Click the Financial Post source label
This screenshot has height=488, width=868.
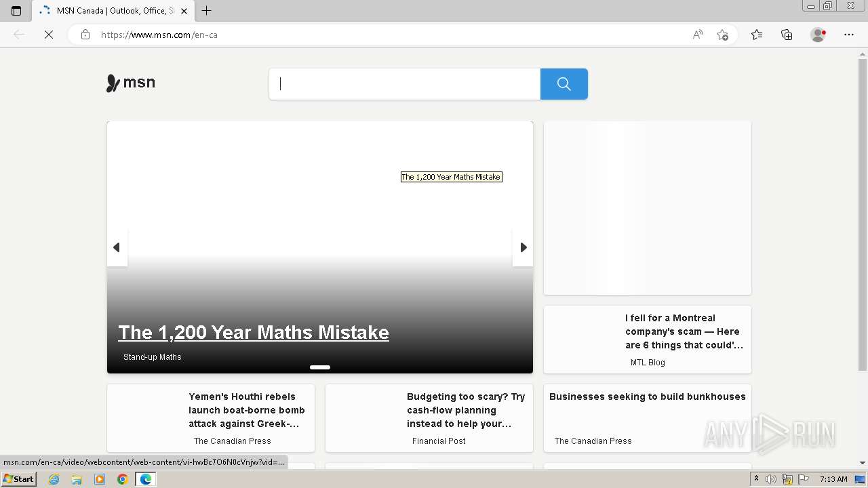coord(439,441)
